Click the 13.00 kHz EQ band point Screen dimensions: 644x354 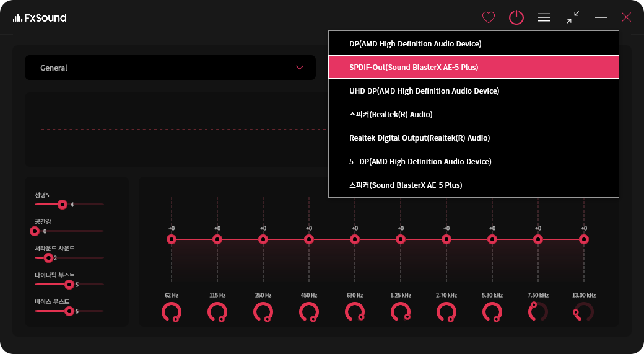[583, 239]
